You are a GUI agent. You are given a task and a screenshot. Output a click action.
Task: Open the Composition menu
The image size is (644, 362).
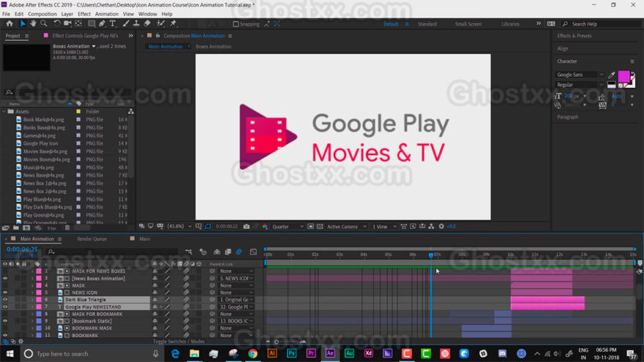pos(42,14)
